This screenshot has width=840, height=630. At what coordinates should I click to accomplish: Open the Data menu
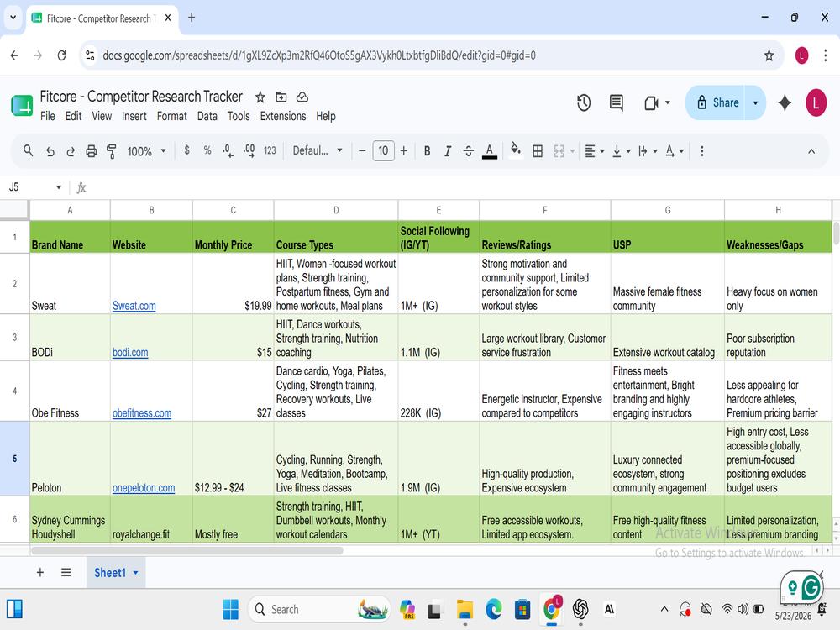[207, 116]
